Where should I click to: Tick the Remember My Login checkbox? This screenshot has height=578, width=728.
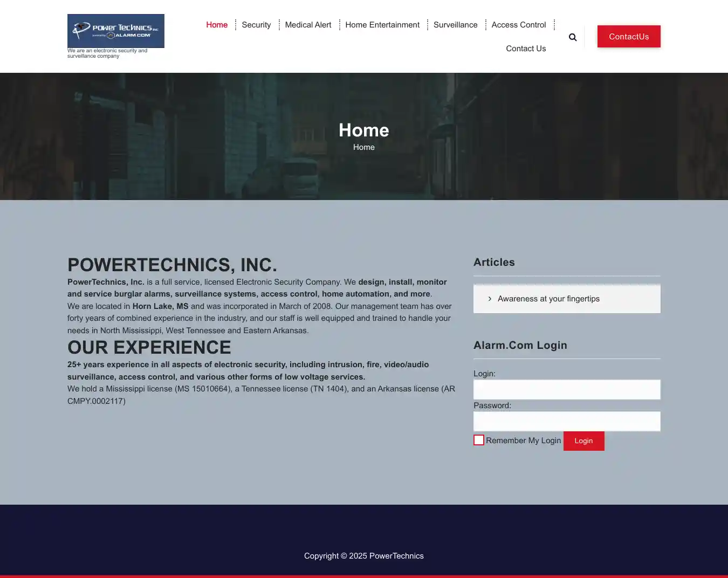pyautogui.click(x=479, y=440)
